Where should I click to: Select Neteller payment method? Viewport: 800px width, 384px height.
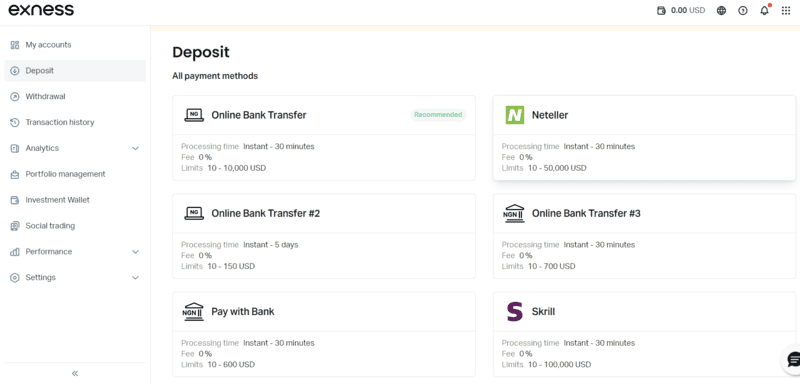tap(644, 138)
